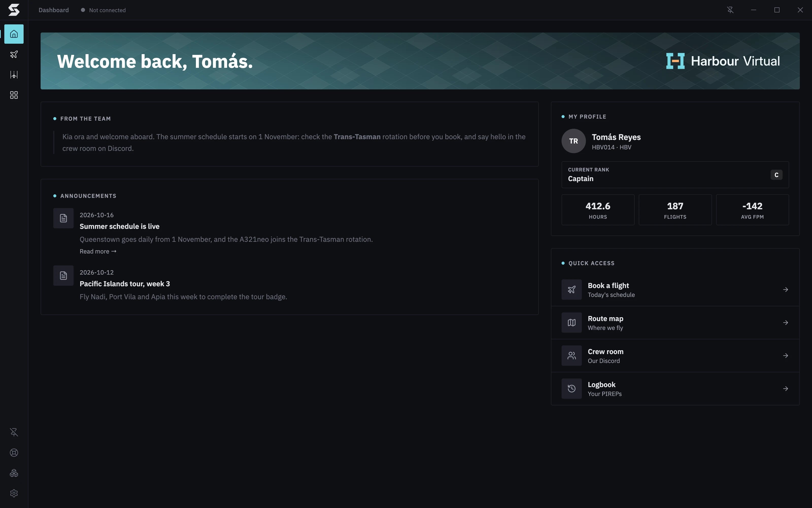Click the Tomás Reyes profile name
The image size is (812, 508).
point(616,137)
